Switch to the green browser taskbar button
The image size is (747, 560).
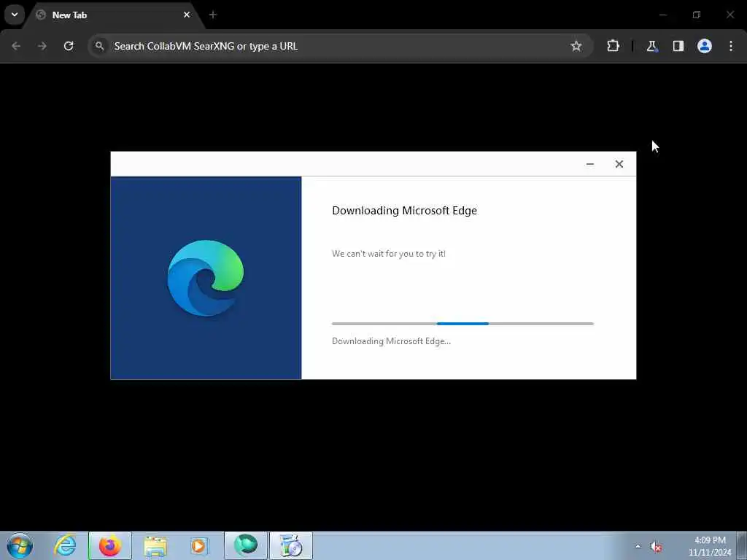[x=246, y=545]
